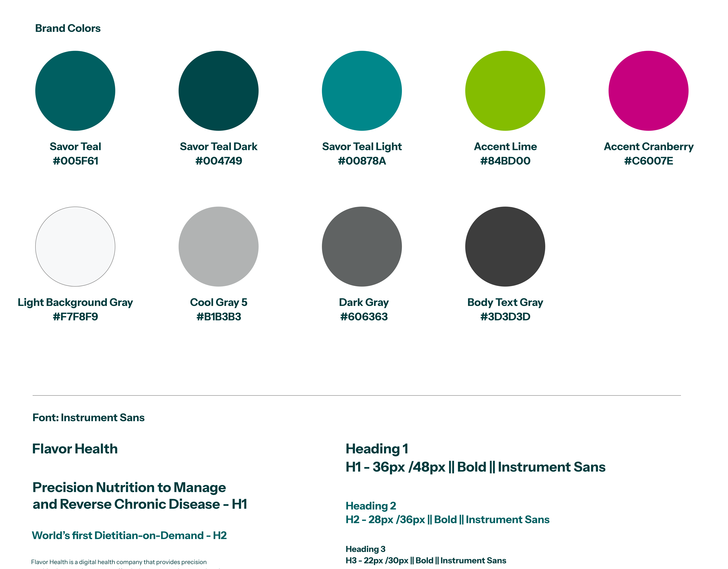Viewport: 728px width, 569px height.
Task: Click the Light Background Gray circle
Action: pos(75,247)
